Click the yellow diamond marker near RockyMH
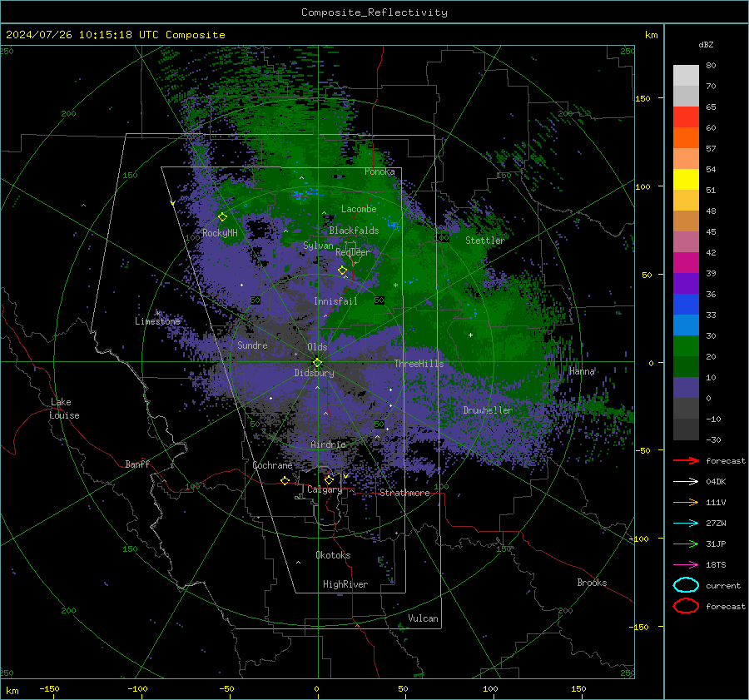 click(222, 217)
